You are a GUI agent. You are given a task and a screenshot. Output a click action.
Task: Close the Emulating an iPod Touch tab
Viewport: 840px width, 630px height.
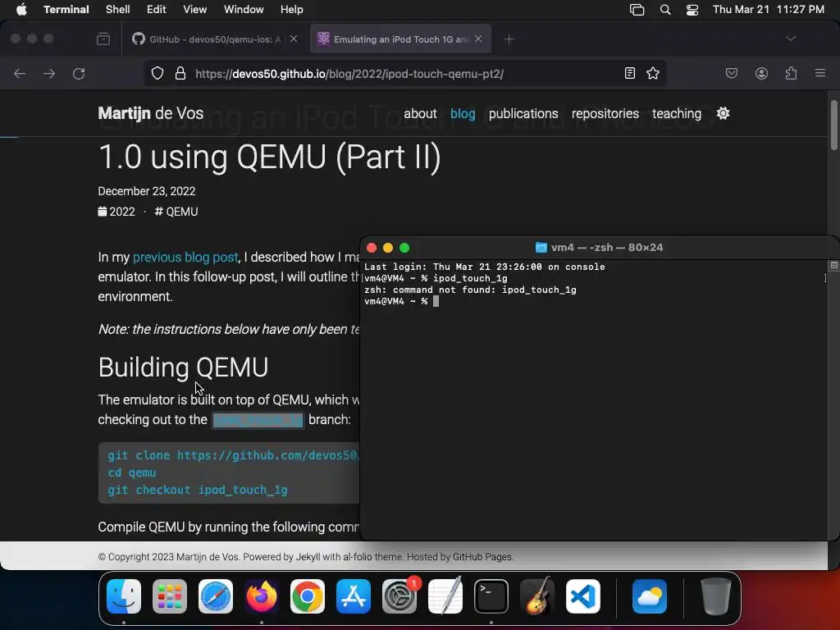point(478,39)
